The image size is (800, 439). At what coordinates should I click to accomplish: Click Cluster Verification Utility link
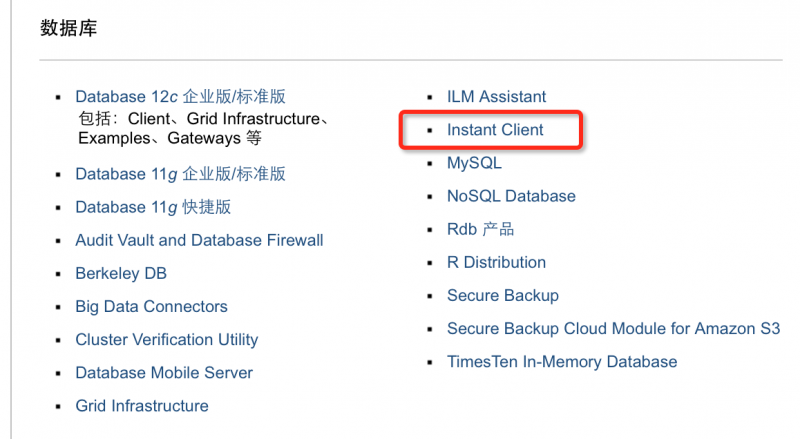point(166,339)
